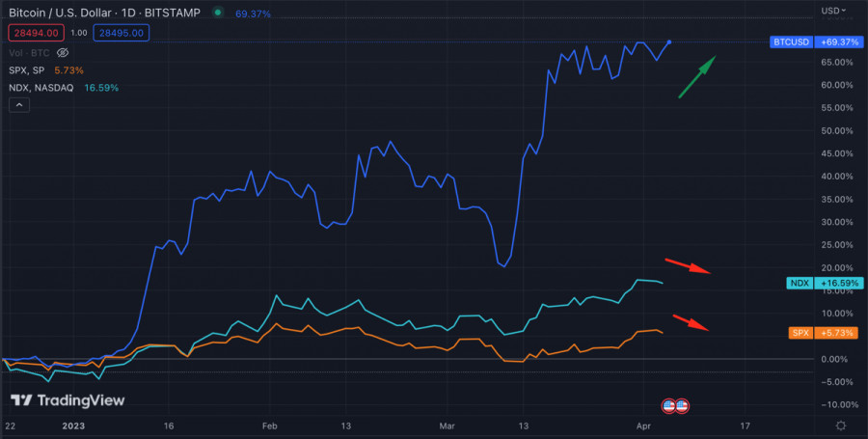Click the sell price 28494.00 button
Viewport: 868px width, 439px height.
(36, 33)
